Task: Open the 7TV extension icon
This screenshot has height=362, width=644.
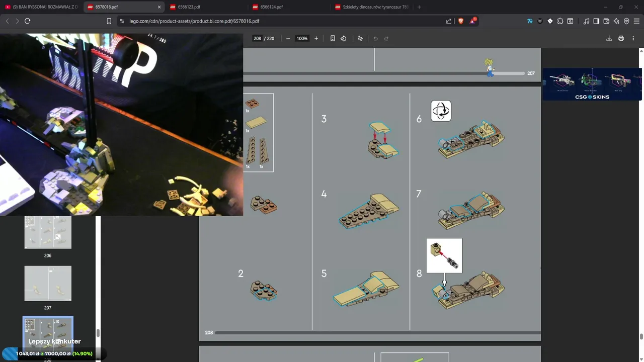Action: click(530, 21)
